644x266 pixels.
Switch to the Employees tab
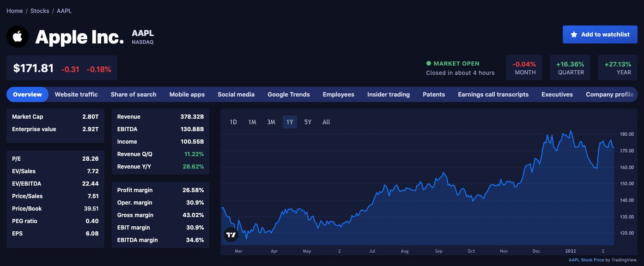(x=339, y=94)
